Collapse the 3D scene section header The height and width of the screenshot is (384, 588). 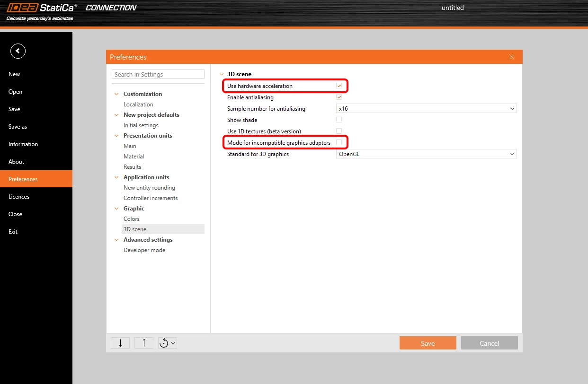coord(221,74)
